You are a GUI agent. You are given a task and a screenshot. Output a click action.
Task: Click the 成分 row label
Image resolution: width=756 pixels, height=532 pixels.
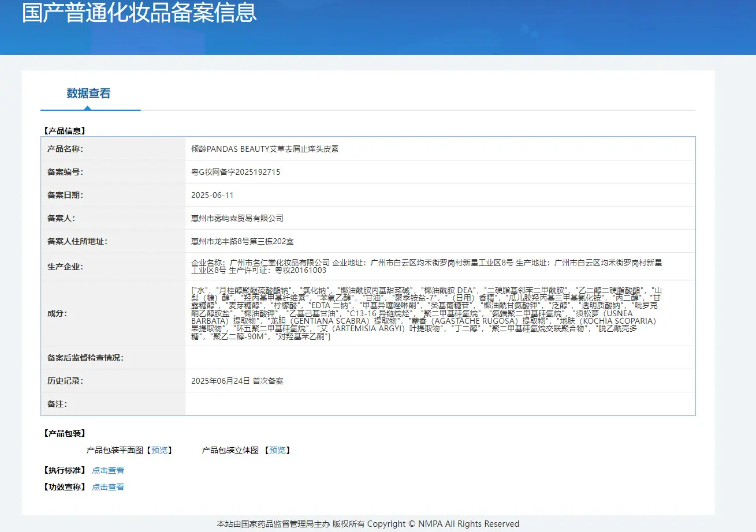click(x=57, y=313)
